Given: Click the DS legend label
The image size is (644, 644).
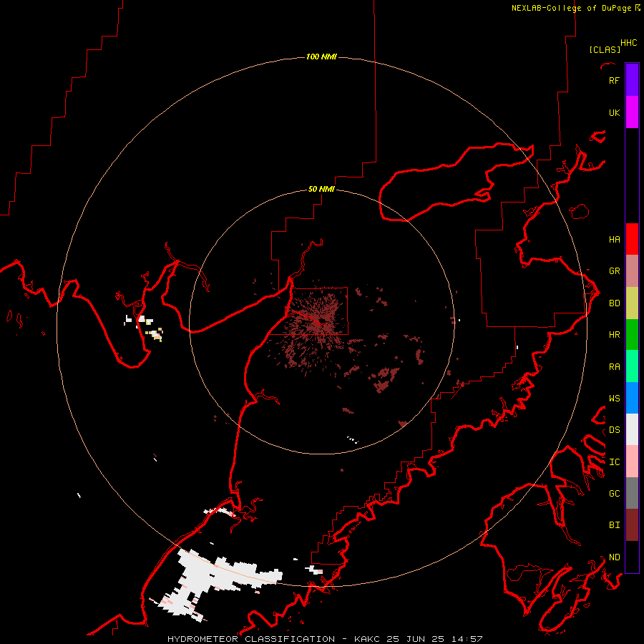Looking at the screenshot, I should tap(614, 429).
